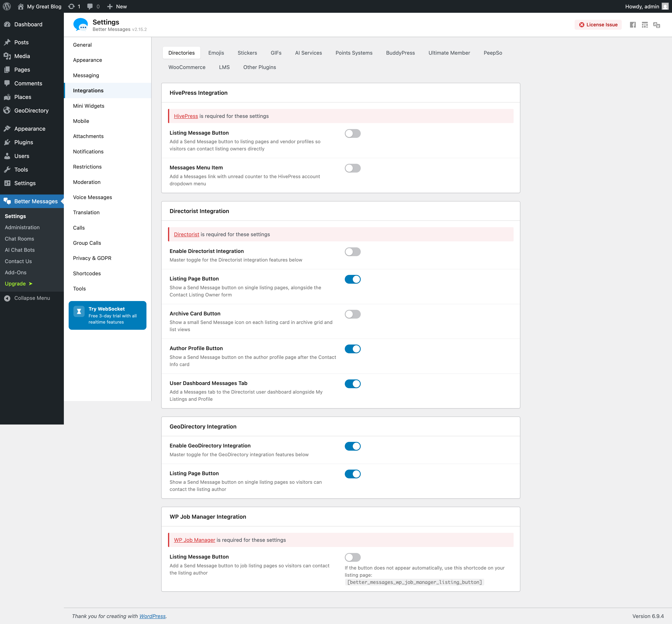Enable Archive Card Button toggle
This screenshot has width=672, height=624.
[353, 314]
